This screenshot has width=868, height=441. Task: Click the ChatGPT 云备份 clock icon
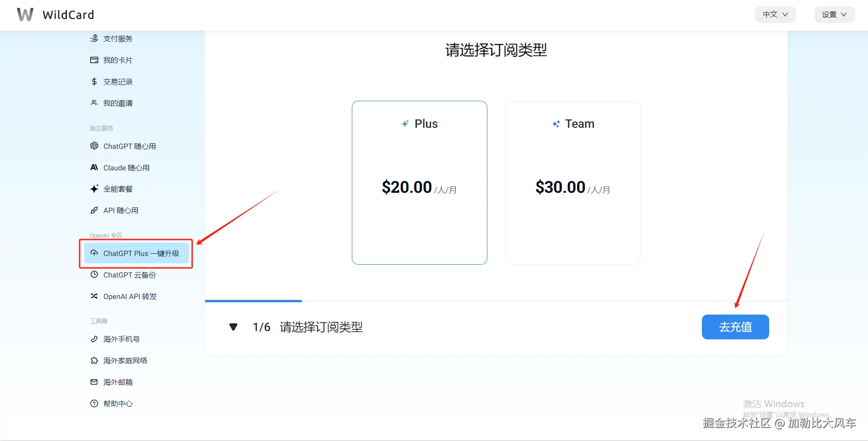[x=94, y=274]
